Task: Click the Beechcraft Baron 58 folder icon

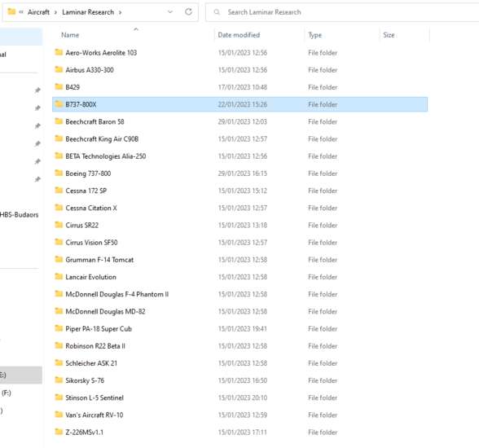Action: click(59, 121)
